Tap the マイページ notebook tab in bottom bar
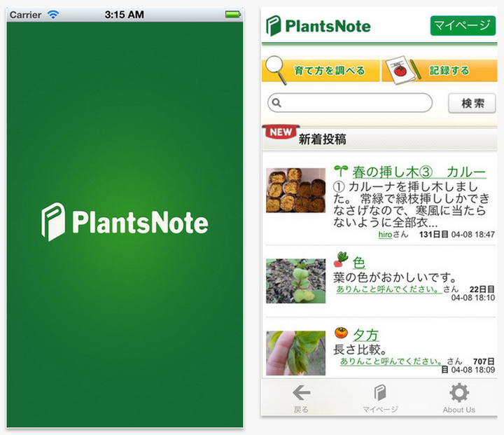 (x=380, y=399)
